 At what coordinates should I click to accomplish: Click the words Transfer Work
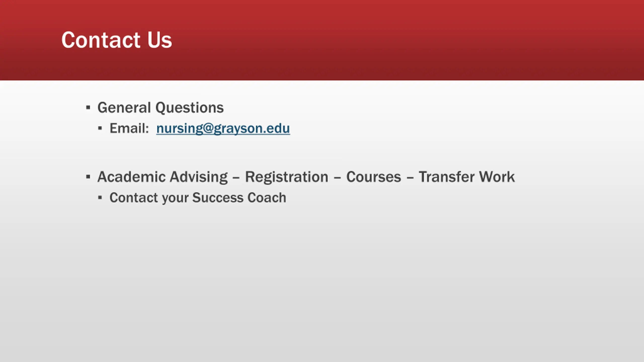[467, 177]
